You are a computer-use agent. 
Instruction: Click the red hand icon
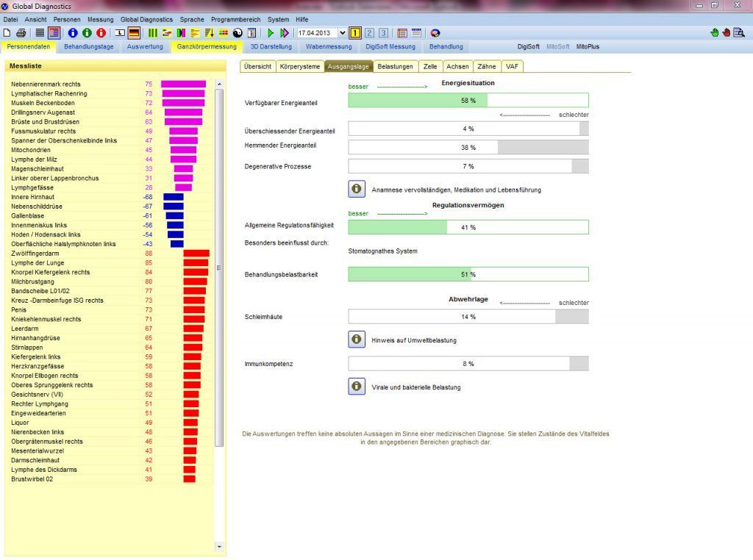point(726,33)
